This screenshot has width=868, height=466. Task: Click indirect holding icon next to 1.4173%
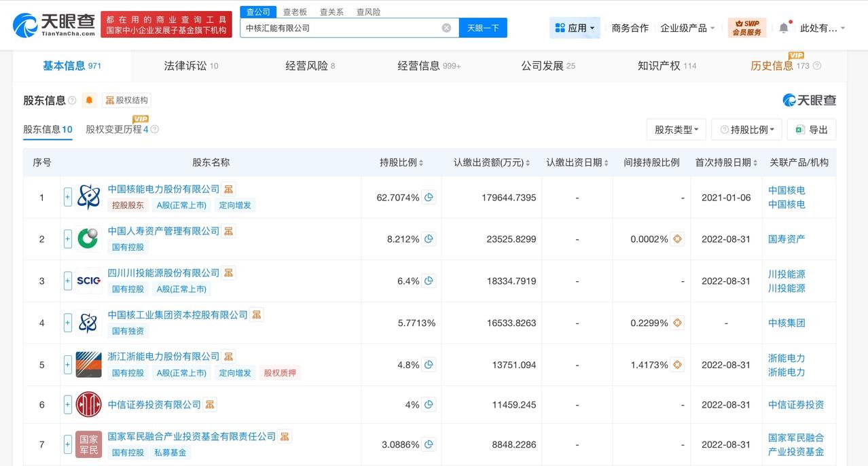[677, 365]
